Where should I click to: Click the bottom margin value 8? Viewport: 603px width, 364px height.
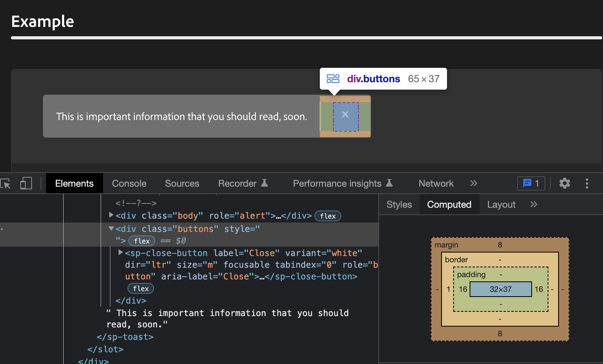pos(500,334)
